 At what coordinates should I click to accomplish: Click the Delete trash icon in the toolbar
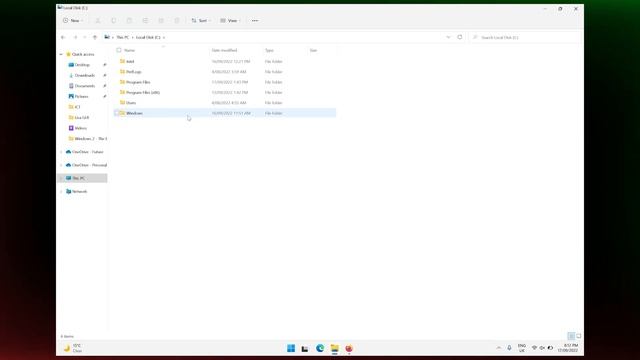(x=177, y=20)
